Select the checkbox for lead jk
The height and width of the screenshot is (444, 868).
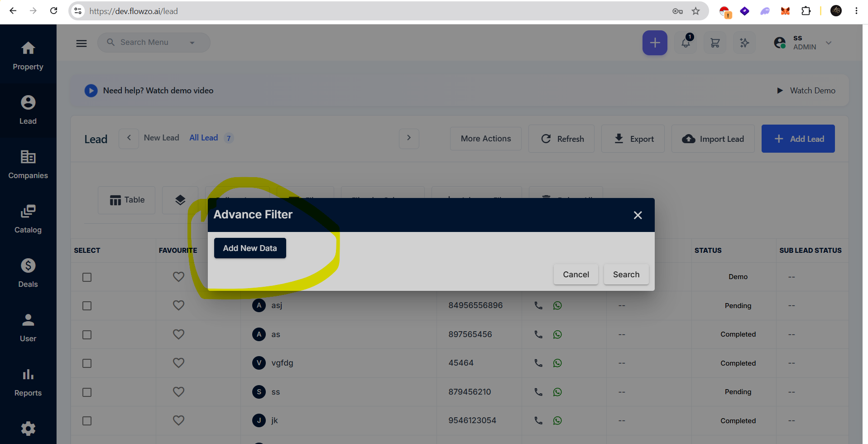coord(87,421)
